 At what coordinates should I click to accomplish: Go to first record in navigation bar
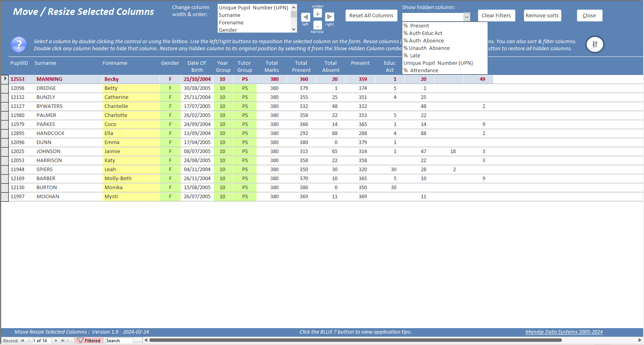tap(22, 341)
